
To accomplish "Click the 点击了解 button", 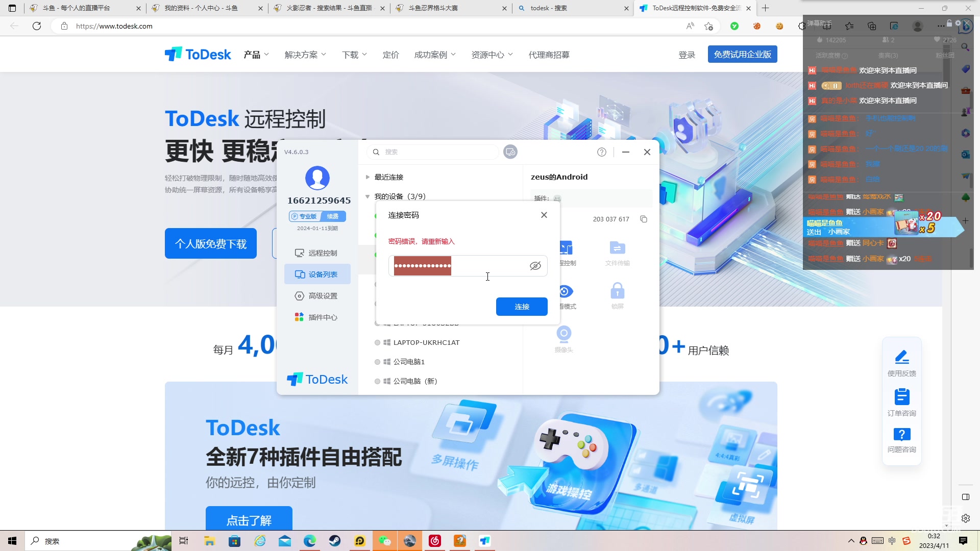I will tap(249, 519).
